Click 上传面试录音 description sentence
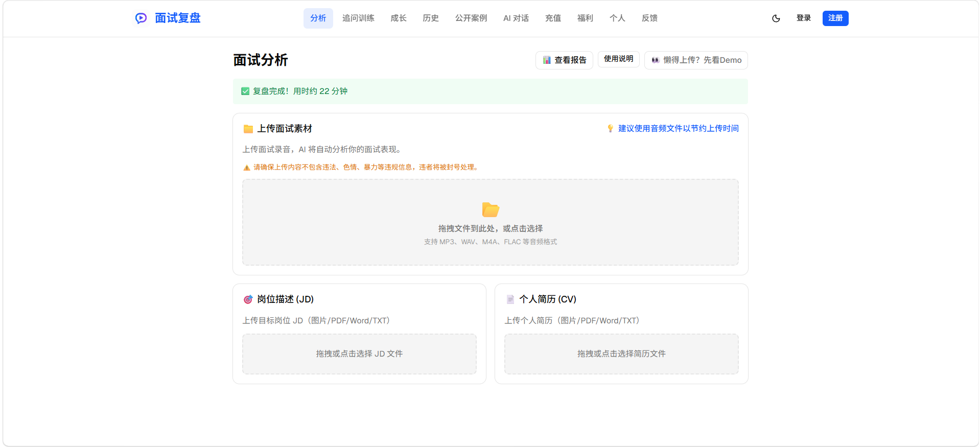980x447 pixels. (323, 150)
